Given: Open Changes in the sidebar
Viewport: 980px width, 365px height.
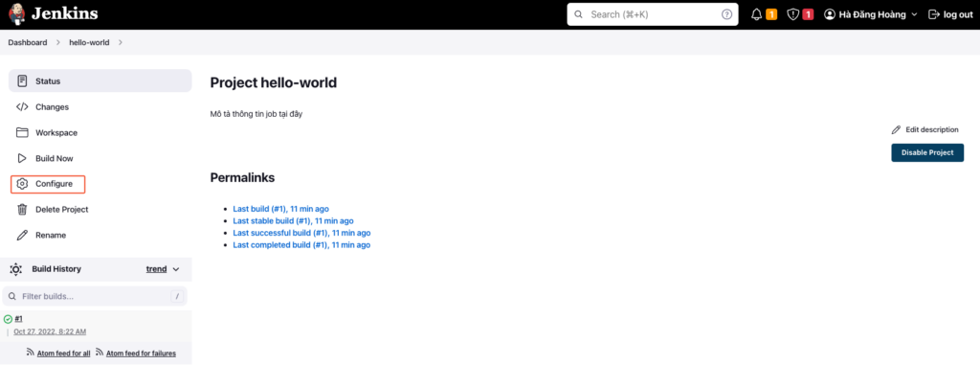Looking at the screenshot, I should (52, 107).
